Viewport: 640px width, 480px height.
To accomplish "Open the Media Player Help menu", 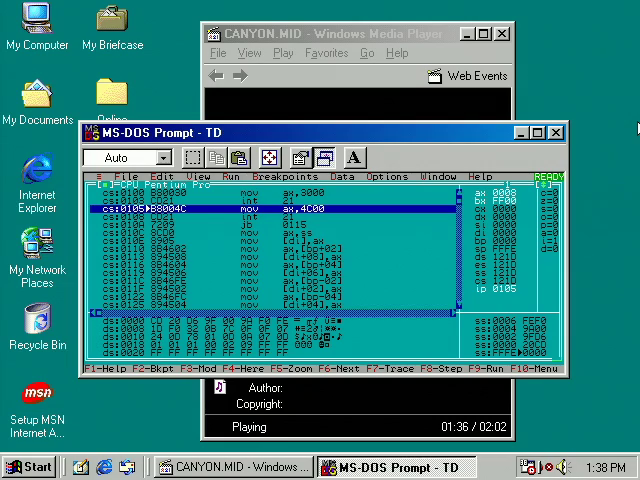I will (397, 53).
